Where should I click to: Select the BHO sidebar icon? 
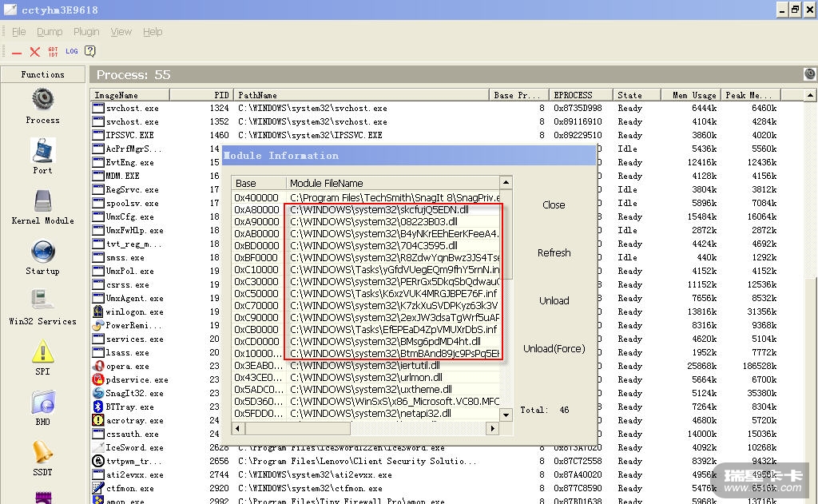(x=42, y=403)
